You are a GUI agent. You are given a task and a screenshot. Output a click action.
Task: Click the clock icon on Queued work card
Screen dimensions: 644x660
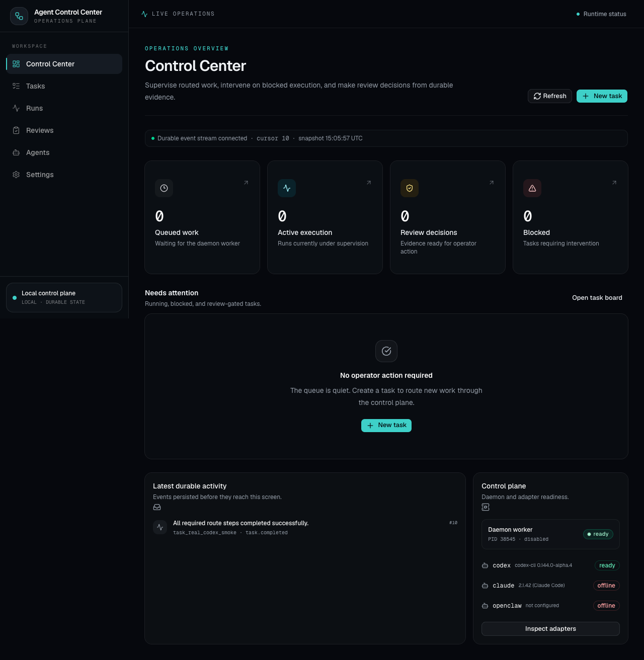click(x=164, y=188)
